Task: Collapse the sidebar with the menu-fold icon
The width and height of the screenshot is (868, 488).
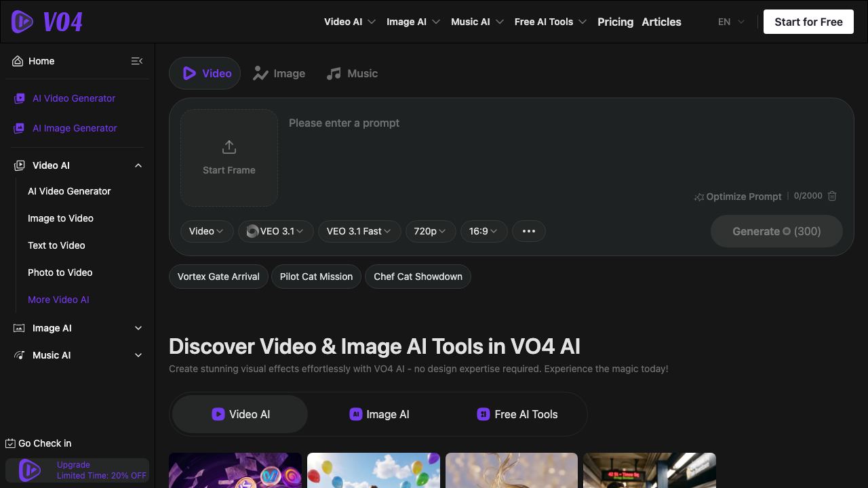Action: 137,61
